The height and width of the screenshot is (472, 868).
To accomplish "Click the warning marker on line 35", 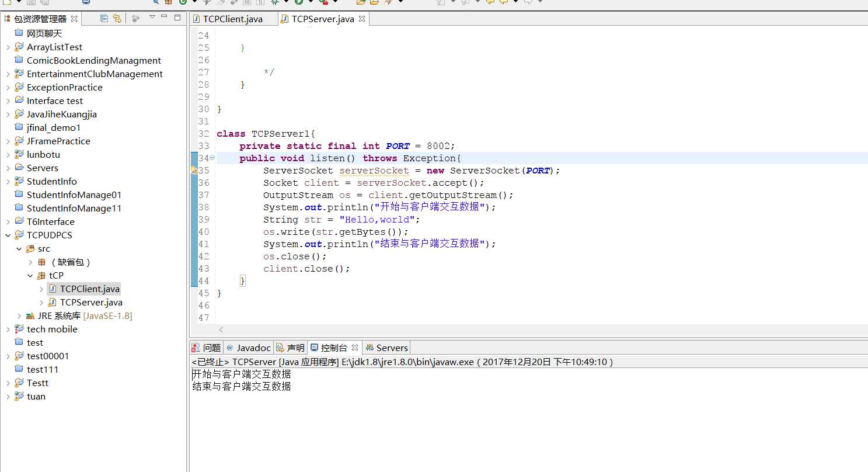I will coord(194,170).
